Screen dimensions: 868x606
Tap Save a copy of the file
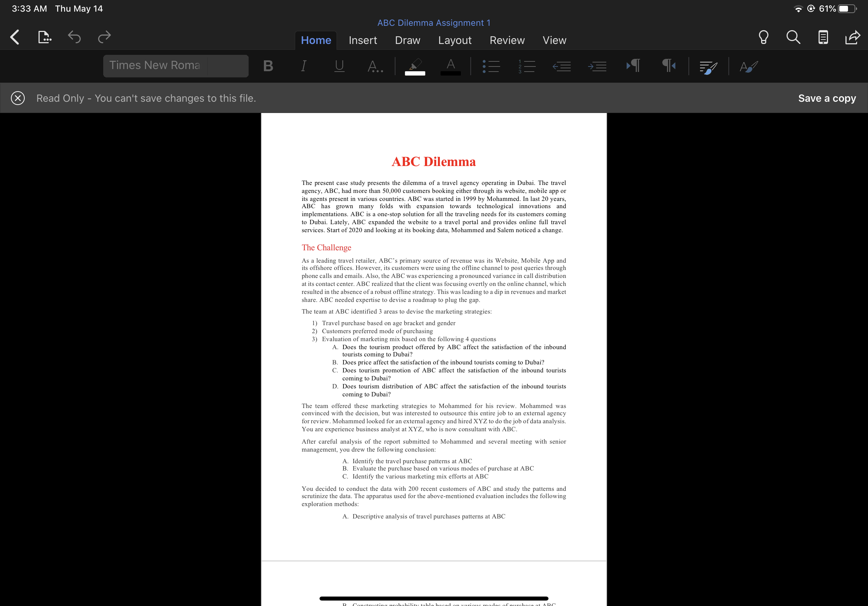click(x=827, y=98)
